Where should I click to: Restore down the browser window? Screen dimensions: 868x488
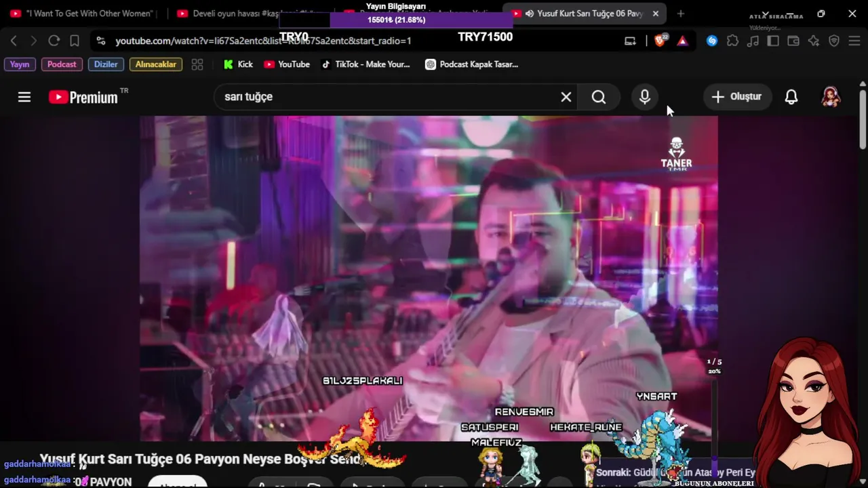point(821,14)
